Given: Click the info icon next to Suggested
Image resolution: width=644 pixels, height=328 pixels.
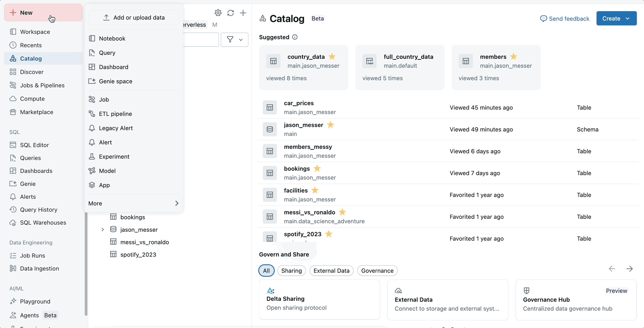Looking at the screenshot, I should coord(295,37).
